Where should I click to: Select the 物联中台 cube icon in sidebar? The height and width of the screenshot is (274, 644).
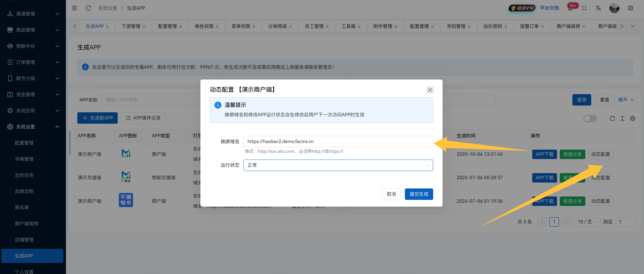point(10,46)
